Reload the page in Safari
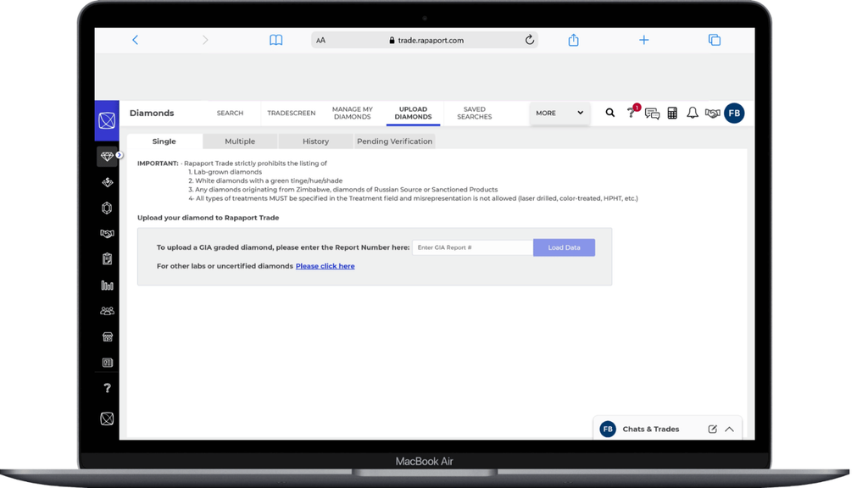Screen dimensions: 868x488 pyautogui.click(x=529, y=40)
